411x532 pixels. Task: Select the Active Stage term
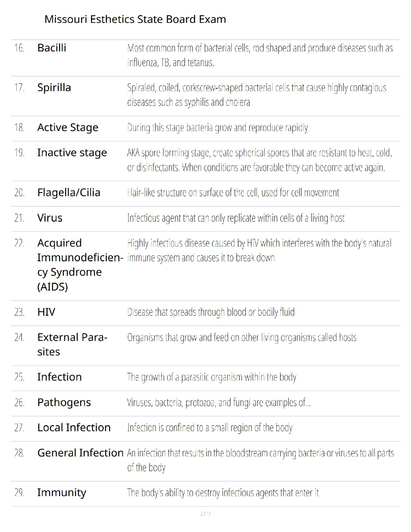click(68, 127)
